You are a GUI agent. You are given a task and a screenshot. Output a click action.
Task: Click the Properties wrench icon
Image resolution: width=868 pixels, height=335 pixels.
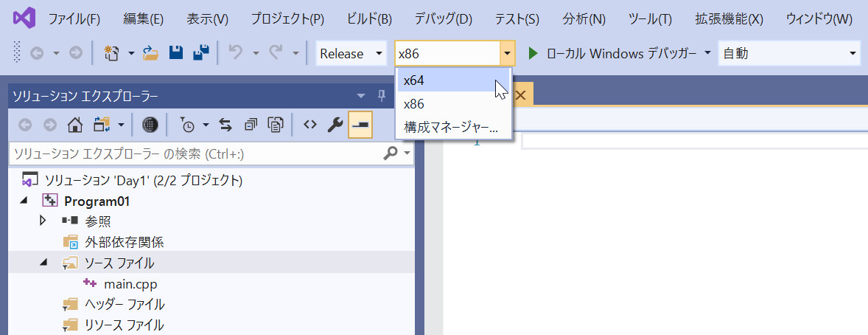point(335,125)
